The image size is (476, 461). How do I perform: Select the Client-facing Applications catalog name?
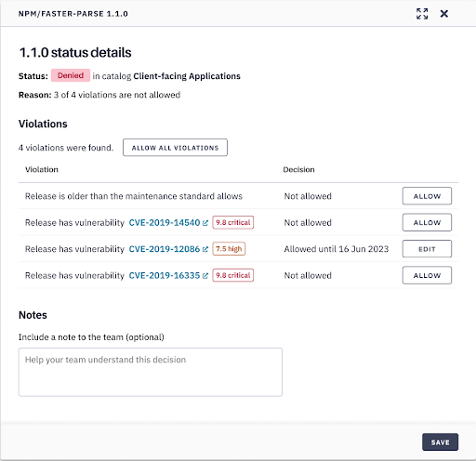(187, 76)
